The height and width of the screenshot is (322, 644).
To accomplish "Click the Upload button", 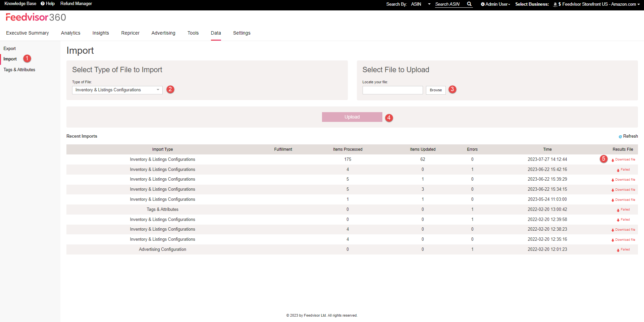I will tap(352, 117).
